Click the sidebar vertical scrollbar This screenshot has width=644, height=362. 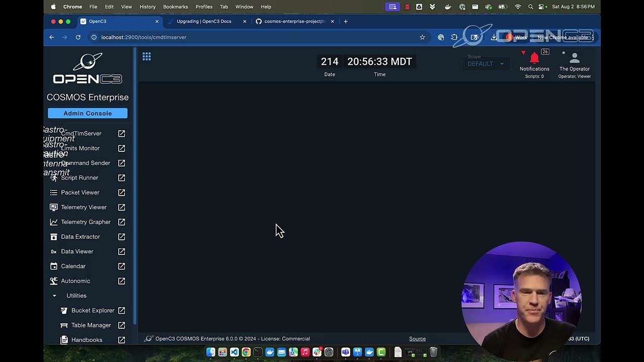point(135,186)
